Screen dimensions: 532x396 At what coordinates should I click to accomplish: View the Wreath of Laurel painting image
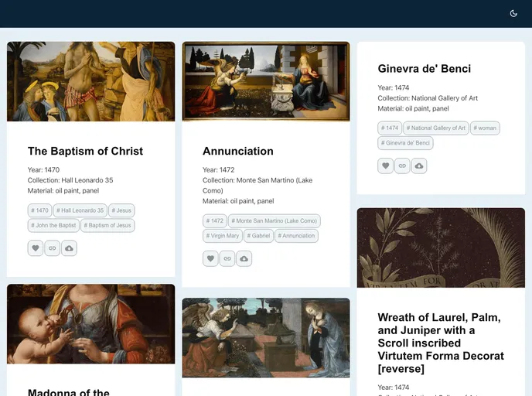[441, 247]
